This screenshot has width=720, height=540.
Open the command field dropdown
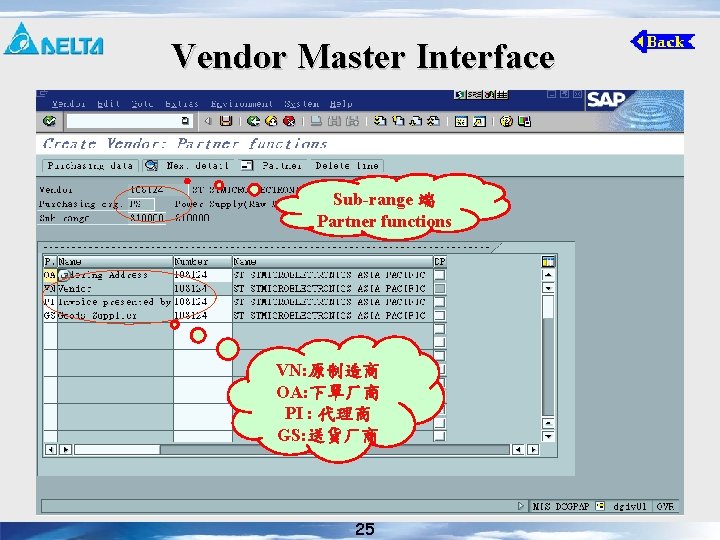(x=185, y=121)
